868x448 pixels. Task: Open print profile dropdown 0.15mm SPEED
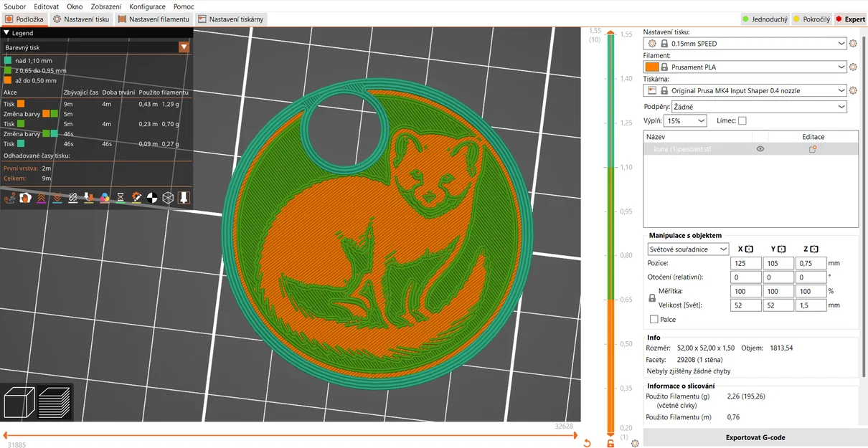(745, 44)
